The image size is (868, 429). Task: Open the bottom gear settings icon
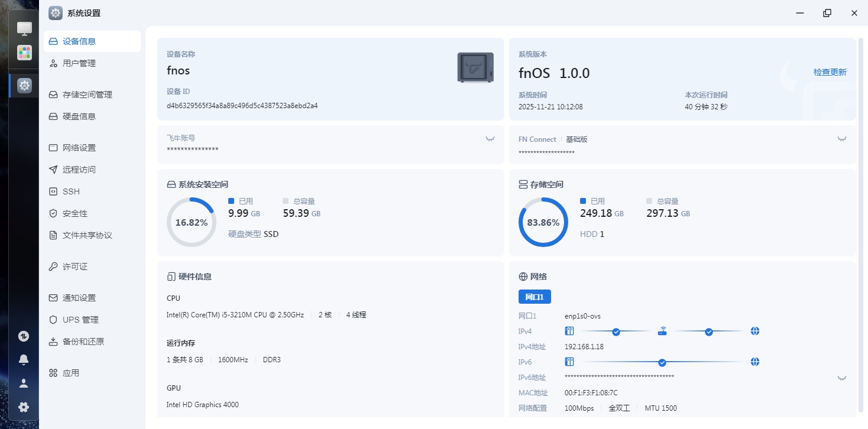(24, 407)
